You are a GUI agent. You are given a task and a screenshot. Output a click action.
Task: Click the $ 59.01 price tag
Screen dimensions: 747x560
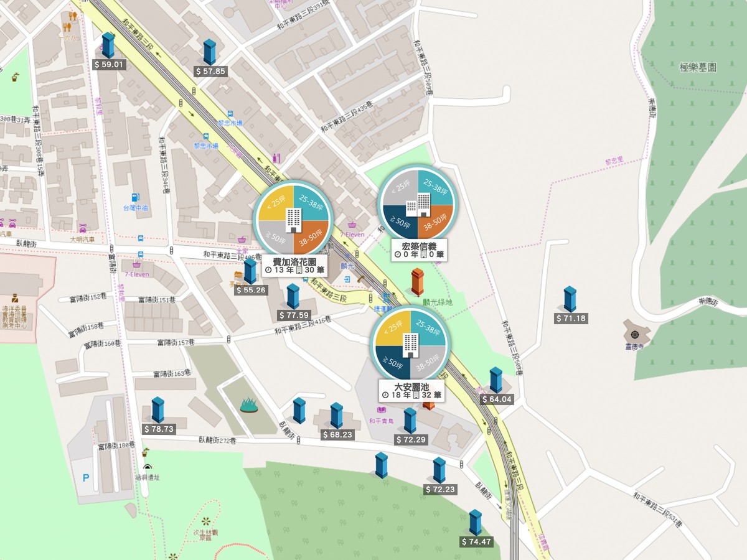109,65
